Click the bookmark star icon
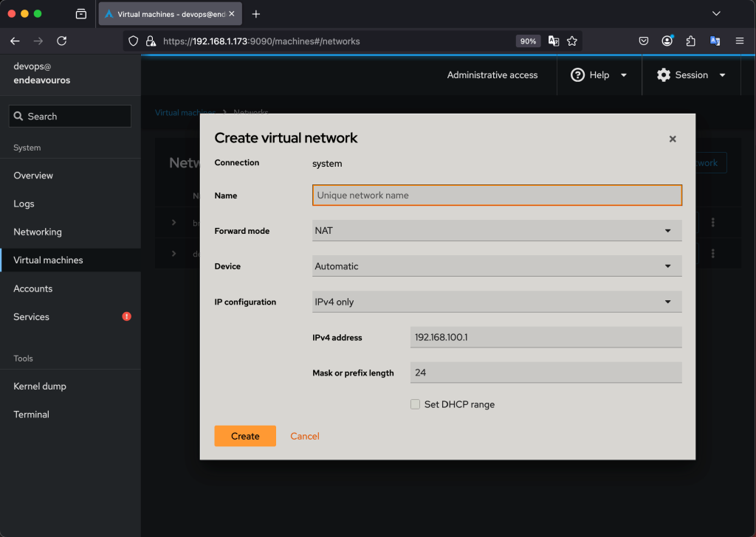The image size is (756, 537). tap(572, 41)
